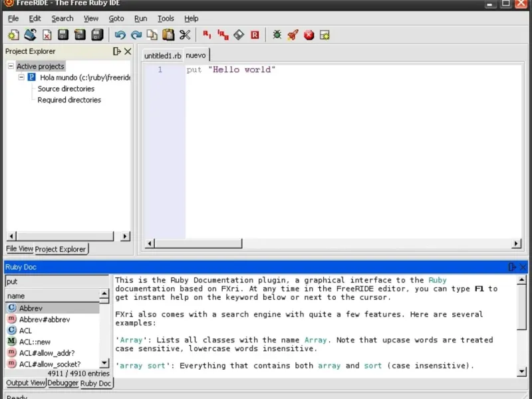The width and height of the screenshot is (532, 399).
Task: Click the Paste clipboard icon
Action: coord(168,35)
